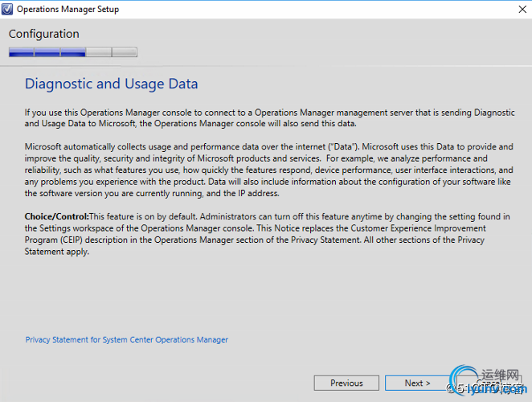This screenshot has width=532, height=402.
Task: Select the Diagnostic and Usage Data heading
Action: pos(111,84)
